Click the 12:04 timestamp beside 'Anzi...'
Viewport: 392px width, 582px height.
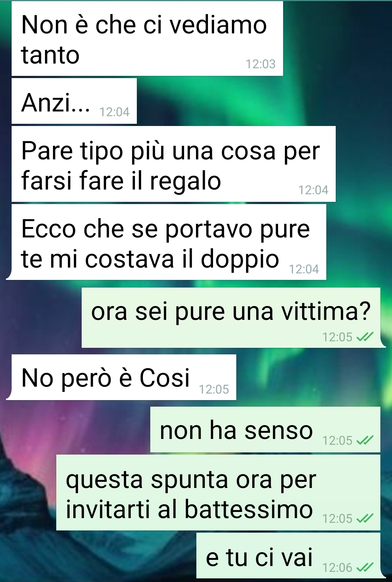click(x=114, y=112)
